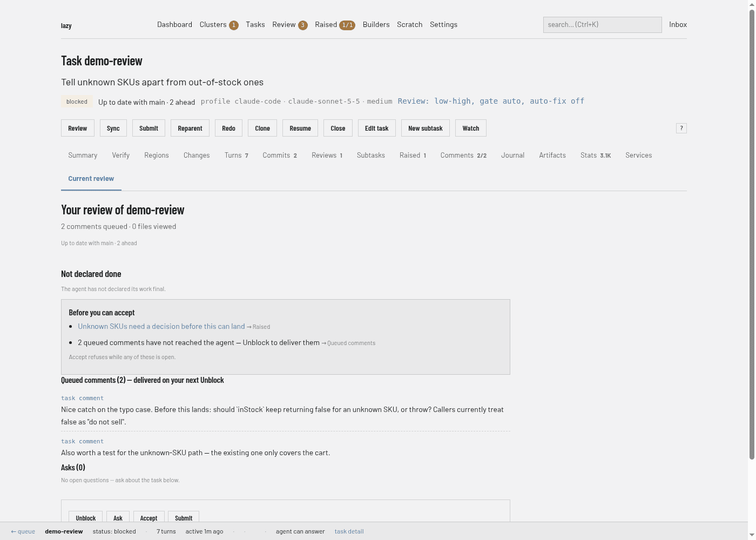Screen dimensions: 756x540
Task: Open the Tasks page
Action: 255,24
